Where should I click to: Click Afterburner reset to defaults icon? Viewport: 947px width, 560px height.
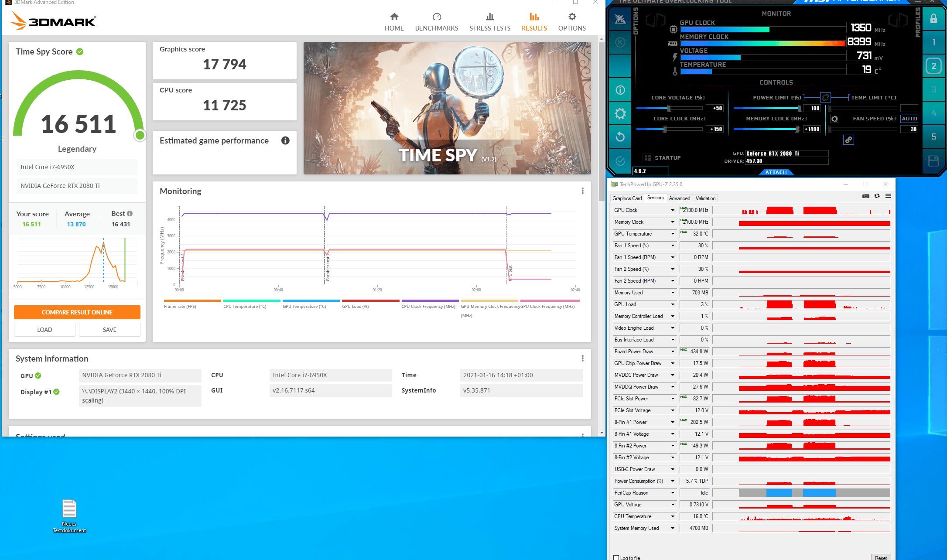(620, 137)
